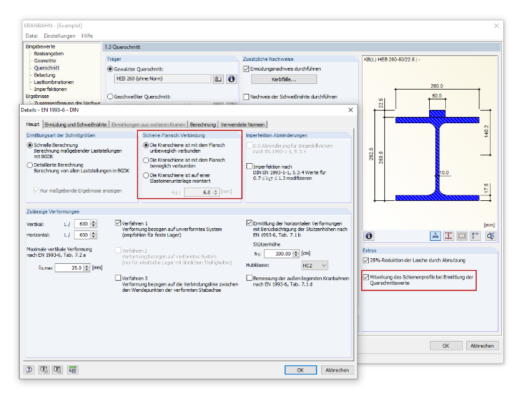
Task: Select Belastung in navigation tree
Action: coord(44,75)
